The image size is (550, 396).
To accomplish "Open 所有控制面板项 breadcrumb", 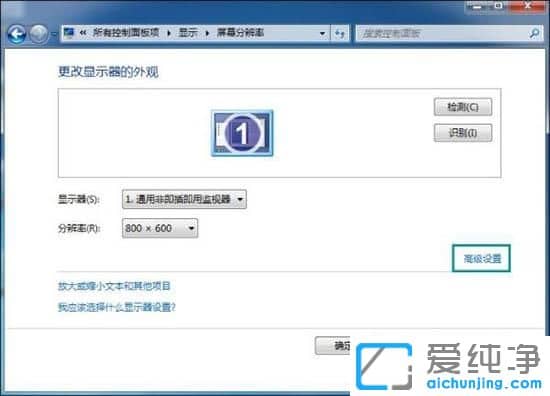I will [x=126, y=33].
